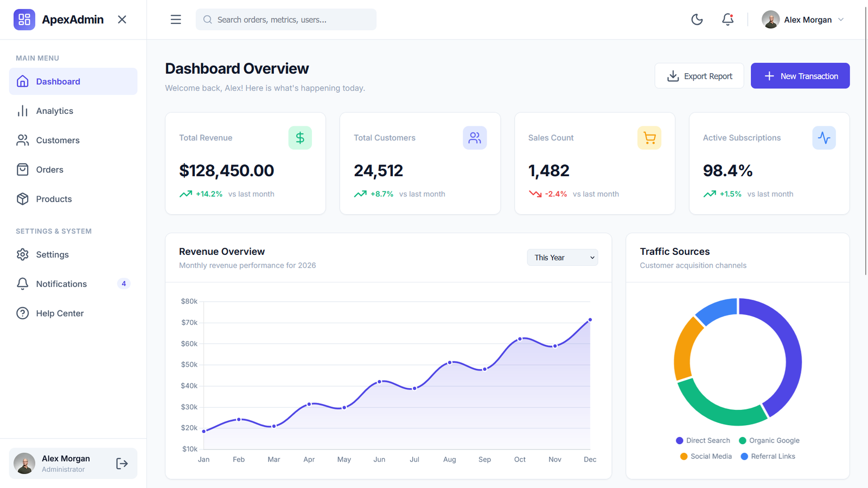Click the logout icon in sidebar footer
The height and width of the screenshot is (488, 868).
coord(122,464)
